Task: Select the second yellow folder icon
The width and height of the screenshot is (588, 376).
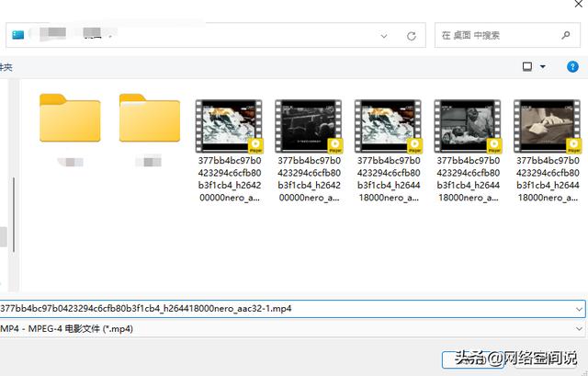Action: pos(149,118)
